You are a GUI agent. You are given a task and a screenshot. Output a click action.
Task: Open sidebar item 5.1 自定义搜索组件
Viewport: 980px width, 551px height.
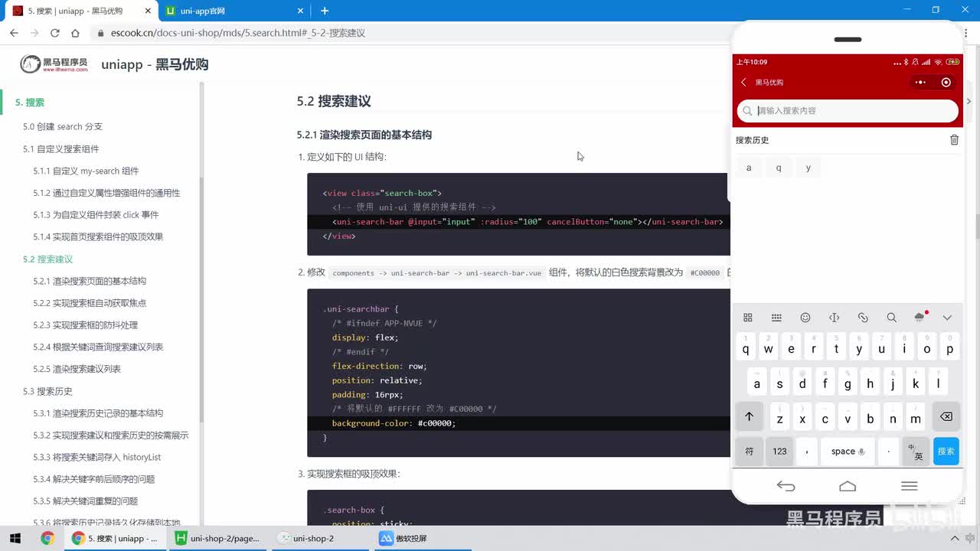pyautogui.click(x=61, y=149)
